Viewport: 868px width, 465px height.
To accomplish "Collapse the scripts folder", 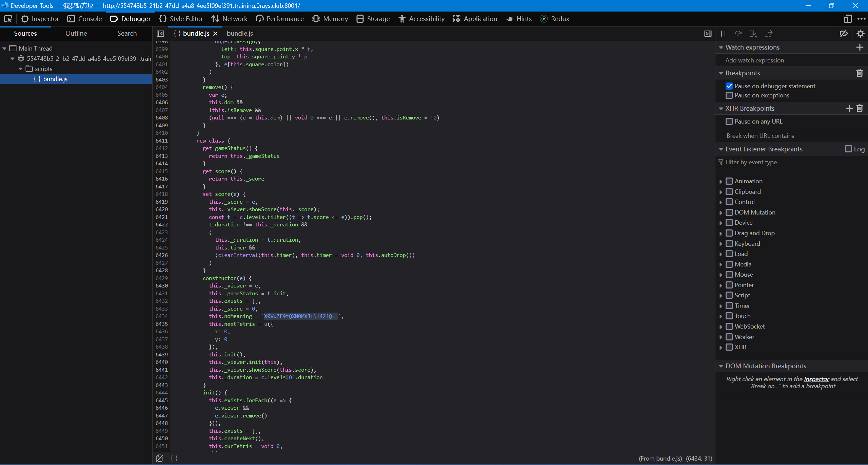I will point(21,69).
